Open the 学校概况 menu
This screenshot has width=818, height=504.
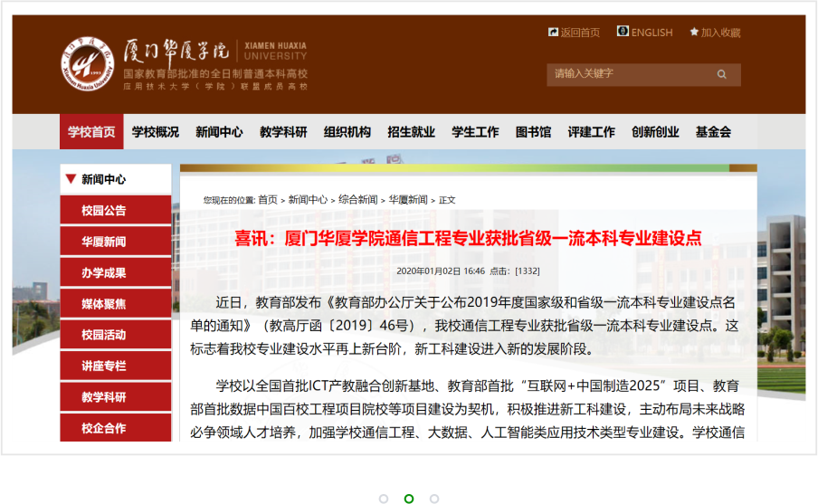(156, 131)
